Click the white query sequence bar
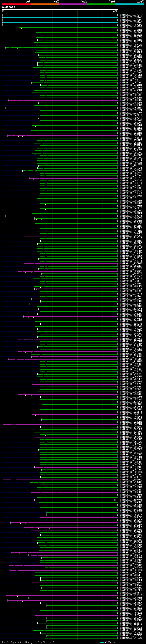 click(60, 10)
